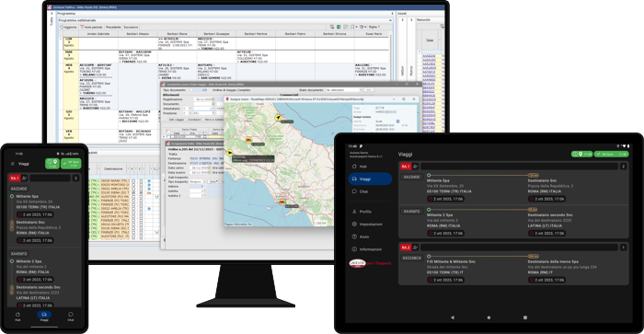Click the Data carico input field
This screenshot has height=334, width=644.
coord(200,168)
